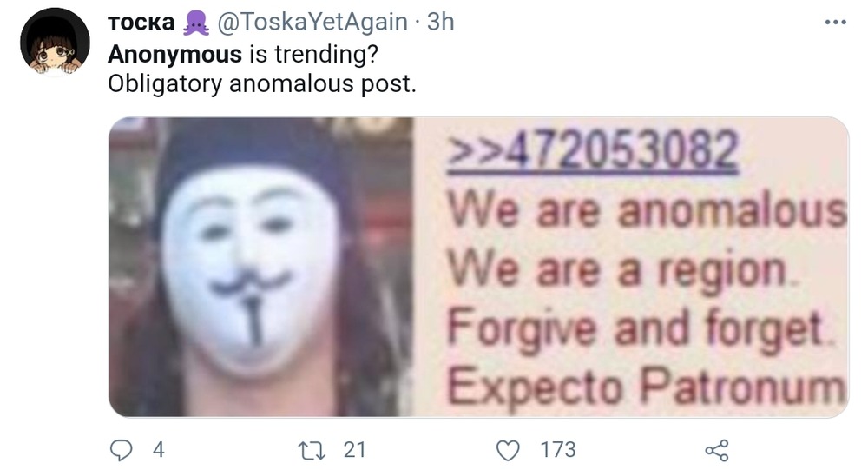The image size is (868, 470).
Task: Open the three-dot more options menu
Action: coord(835,23)
